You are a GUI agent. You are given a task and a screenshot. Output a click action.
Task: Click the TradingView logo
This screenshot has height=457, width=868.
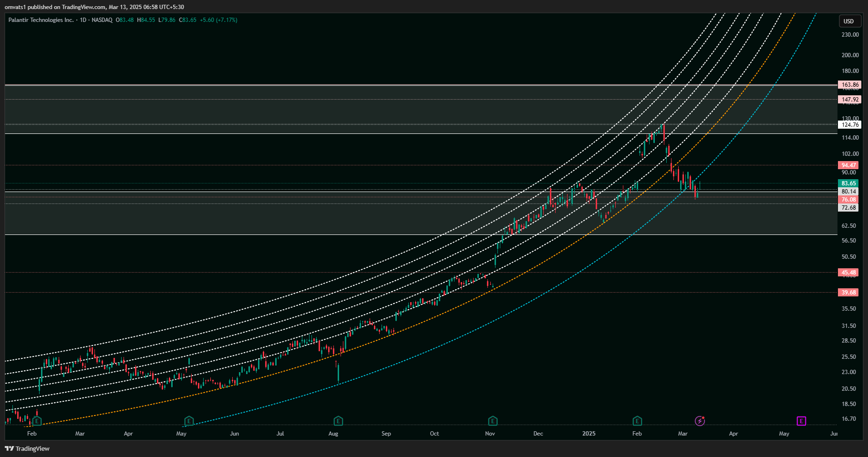pos(27,448)
